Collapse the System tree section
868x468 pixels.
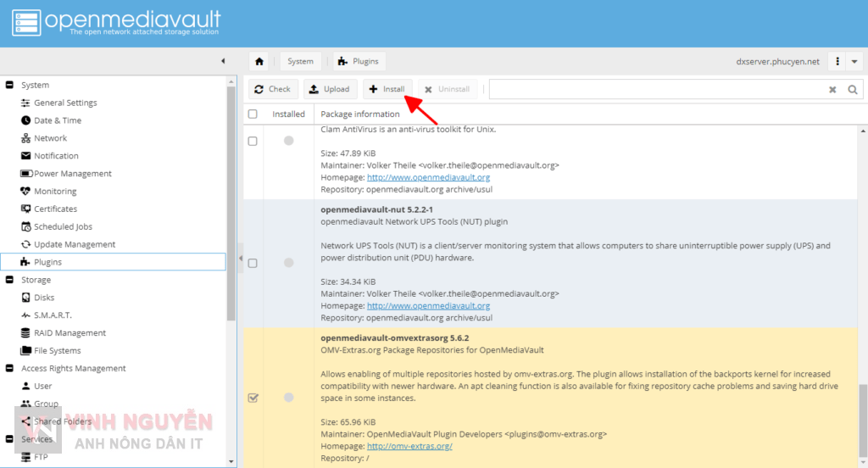pyautogui.click(x=10, y=86)
